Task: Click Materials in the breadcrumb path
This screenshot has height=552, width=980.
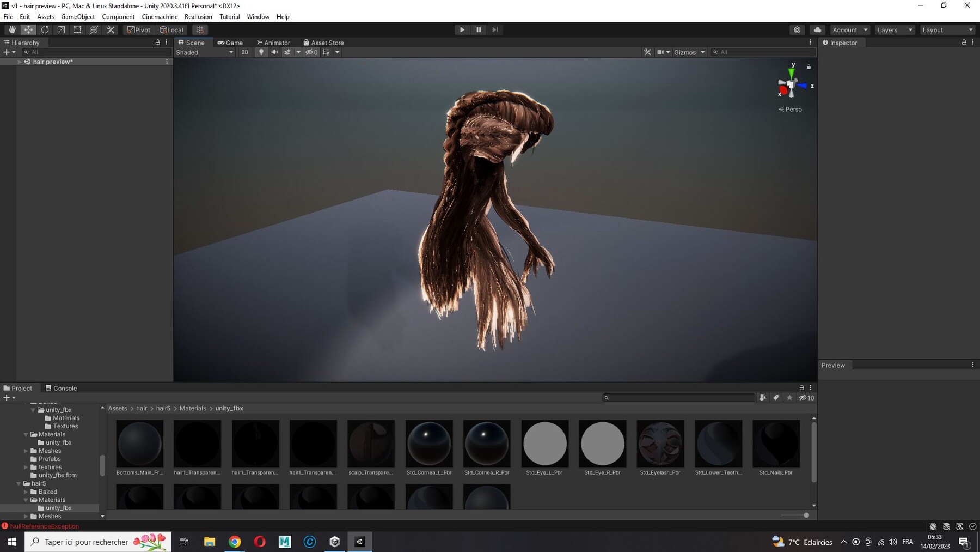Action: (193, 408)
